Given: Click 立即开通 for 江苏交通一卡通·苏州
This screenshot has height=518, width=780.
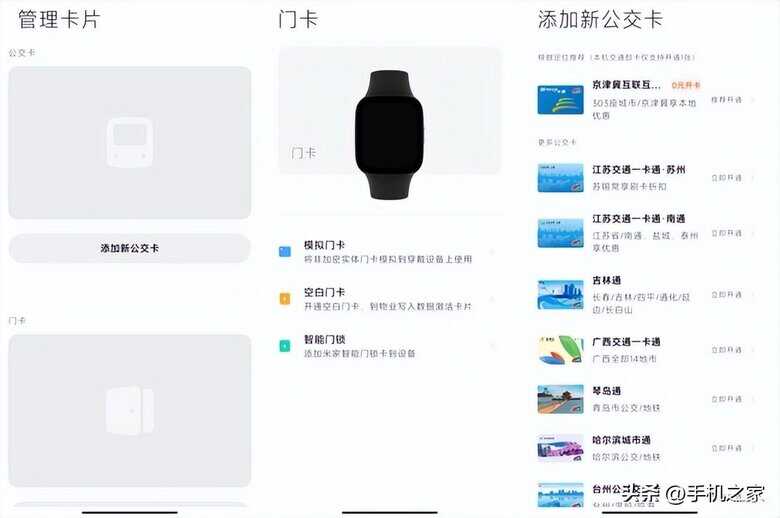Looking at the screenshot, I should [x=727, y=178].
